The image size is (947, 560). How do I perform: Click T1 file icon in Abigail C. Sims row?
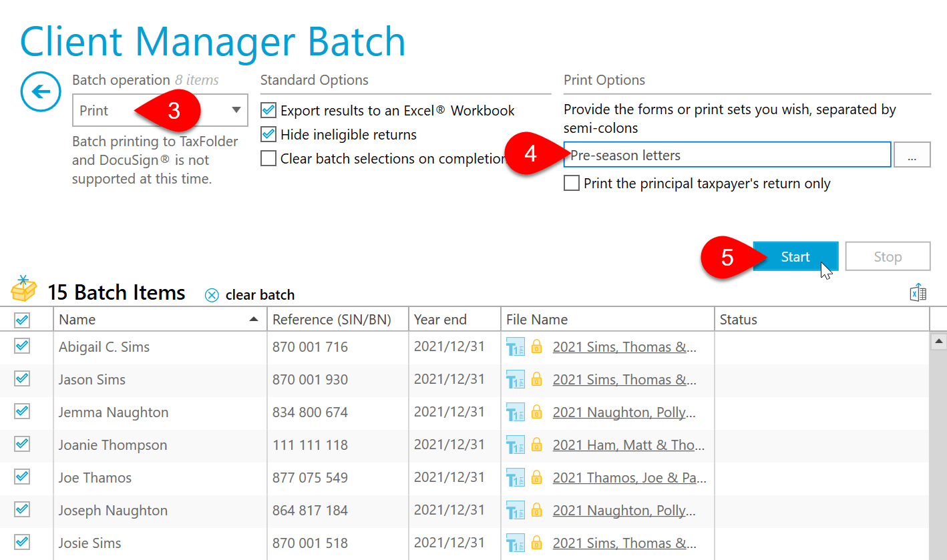(516, 347)
